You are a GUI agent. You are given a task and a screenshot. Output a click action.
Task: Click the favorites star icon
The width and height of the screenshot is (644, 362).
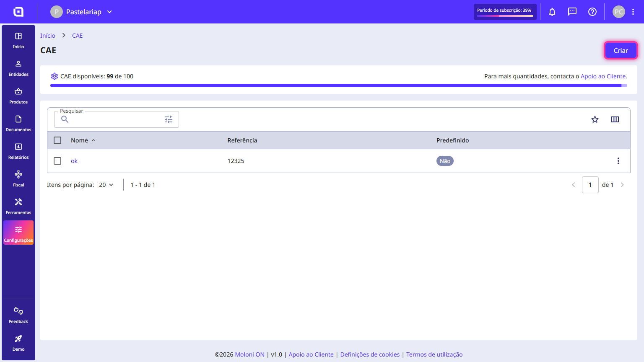(x=595, y=119)
